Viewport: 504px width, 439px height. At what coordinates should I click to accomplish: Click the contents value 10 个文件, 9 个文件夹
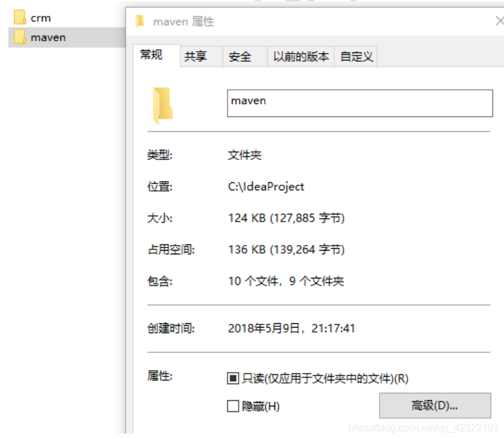[x=286, y=281]
